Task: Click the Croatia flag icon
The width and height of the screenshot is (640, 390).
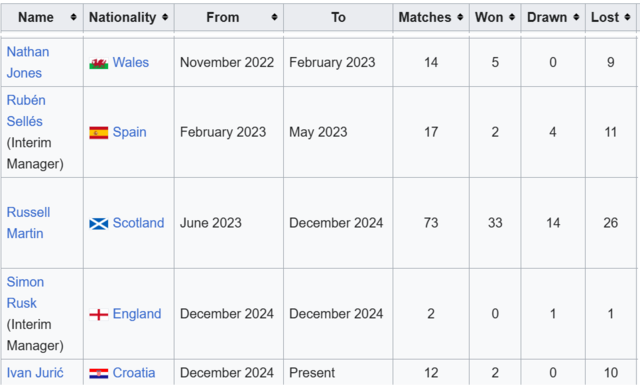Action: [x=99, y=373]
